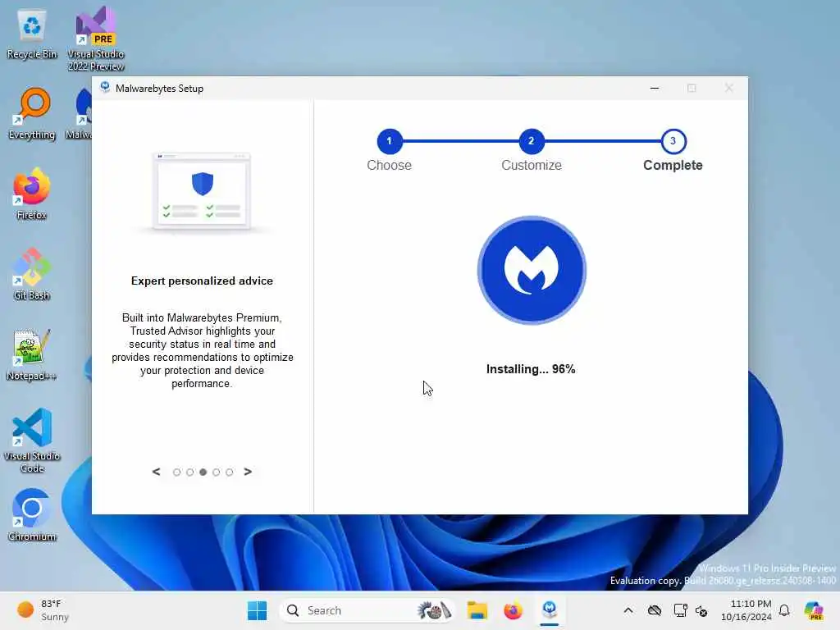Click the Customize step label

(x=531, y=165)
